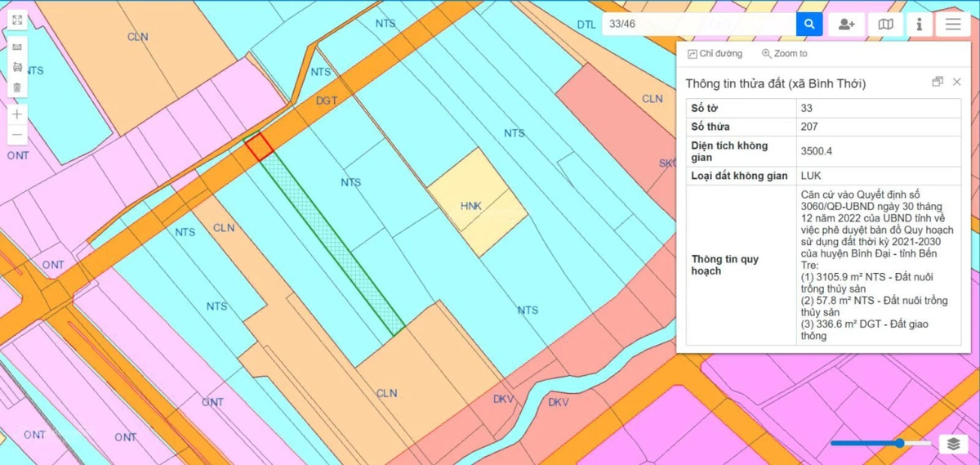The height and width of the screenshot is (465, 980).
Task: Click the Chỉ đường directions link
Action: [715, 54]
